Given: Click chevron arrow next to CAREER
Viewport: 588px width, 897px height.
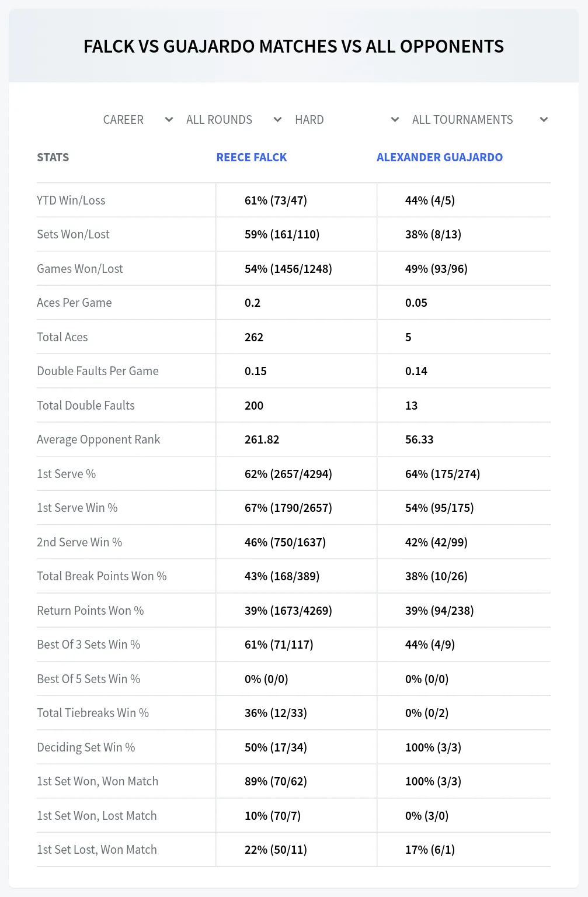Looking at the screenshot, I should pos(169,120).
